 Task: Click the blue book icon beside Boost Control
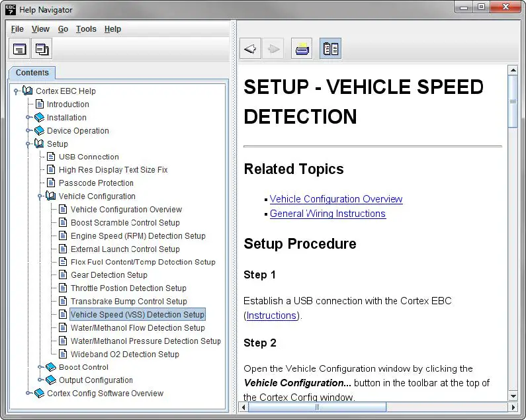point(51,367)
